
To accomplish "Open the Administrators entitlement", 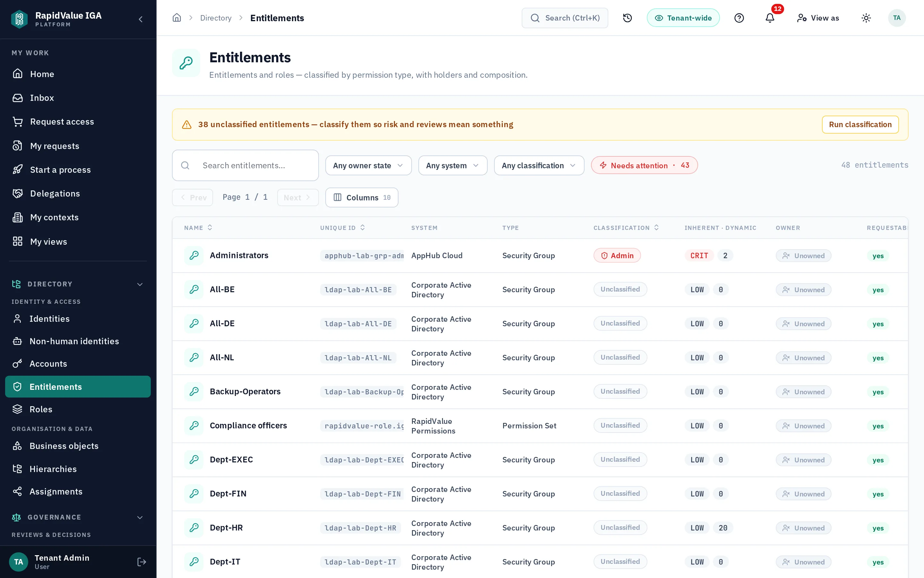I will point(239,255).
